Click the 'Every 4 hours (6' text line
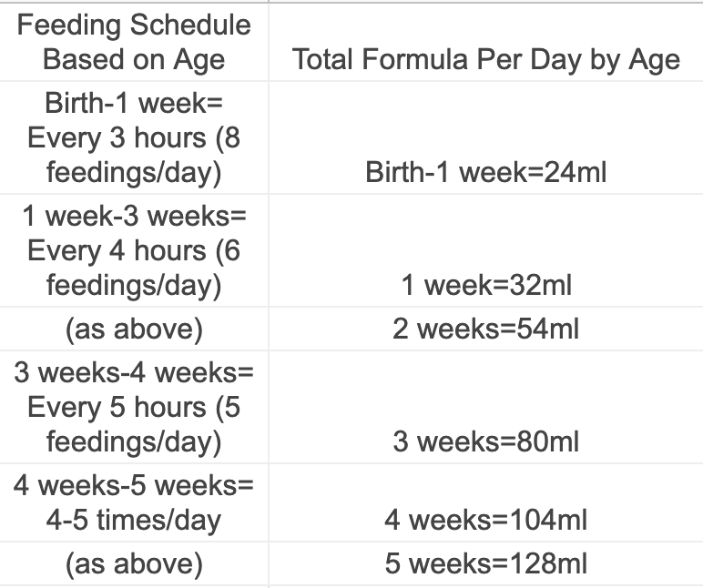Viewport: 703px width, 588px height. (x=134, y=250)
